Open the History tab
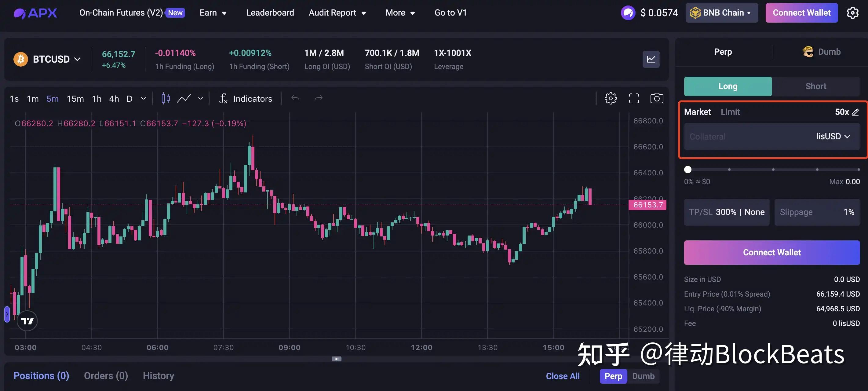 [159, 376]
